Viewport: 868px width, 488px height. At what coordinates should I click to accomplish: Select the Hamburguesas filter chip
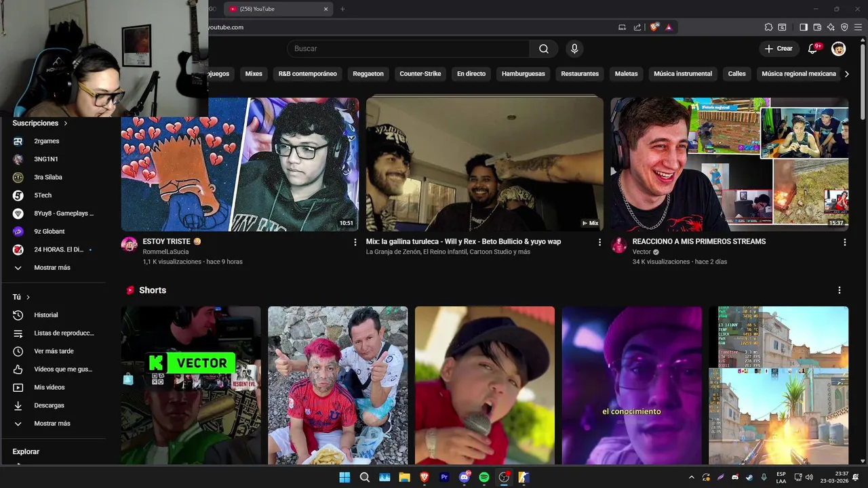click(524, 74)
